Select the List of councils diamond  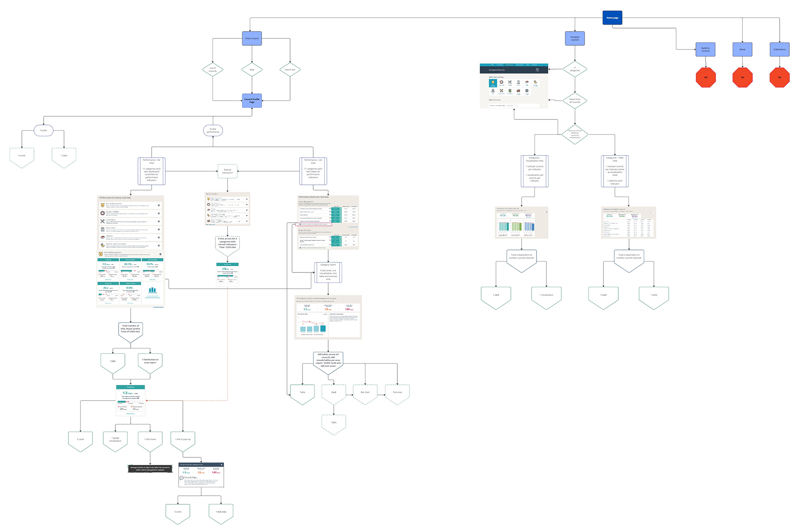coord(213,70)
